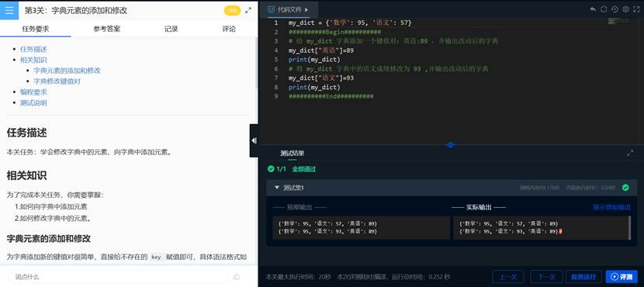Viewport: 644px width, 287px height.
Task: Open the 代码文件 dropdown arrow
Action: pos(306,9)
